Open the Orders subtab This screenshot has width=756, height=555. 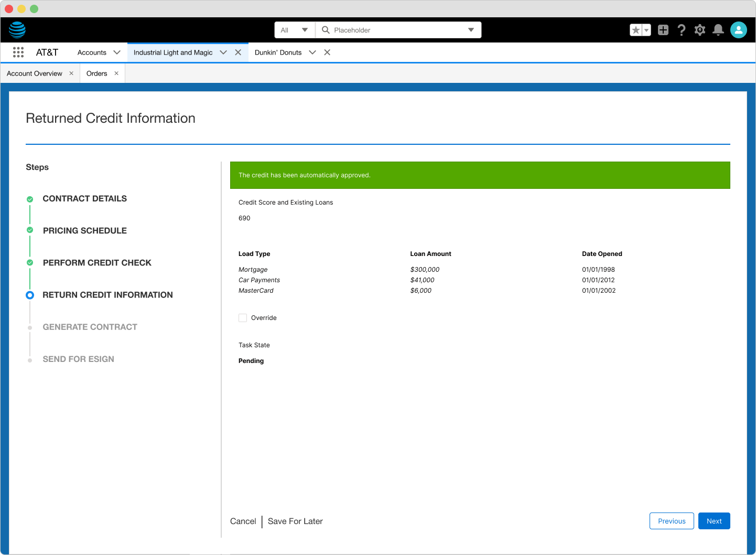[x=96, y=73]
